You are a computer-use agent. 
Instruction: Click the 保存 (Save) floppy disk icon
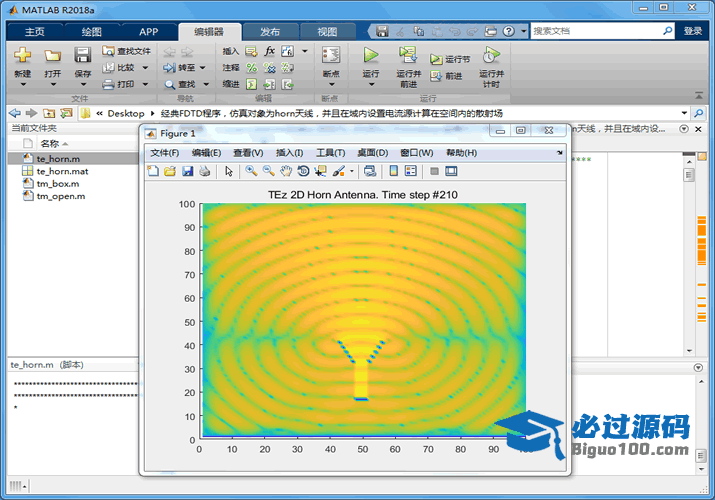[x=83, y=55]
